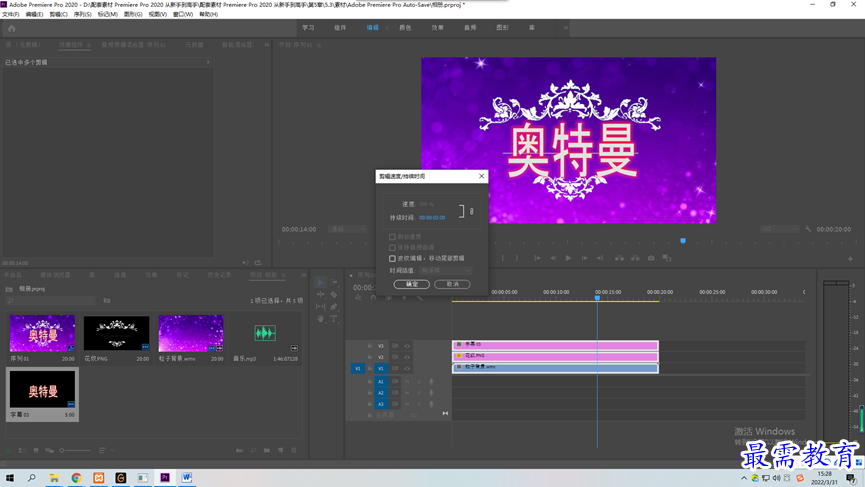
Task: Click the New Bin folder icon
Action: point(267,451)
